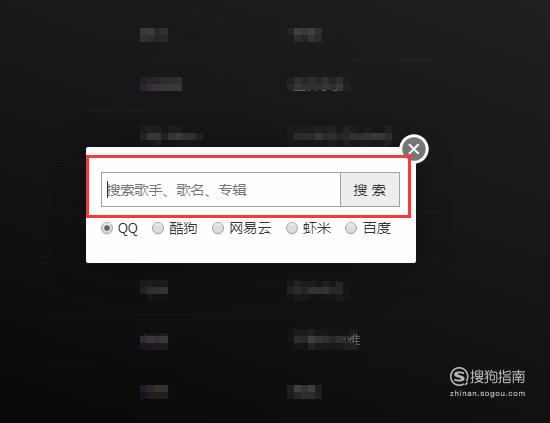Select the QQ radio button circle
This screenshot has height=423, width=550.
pos(107,228)
